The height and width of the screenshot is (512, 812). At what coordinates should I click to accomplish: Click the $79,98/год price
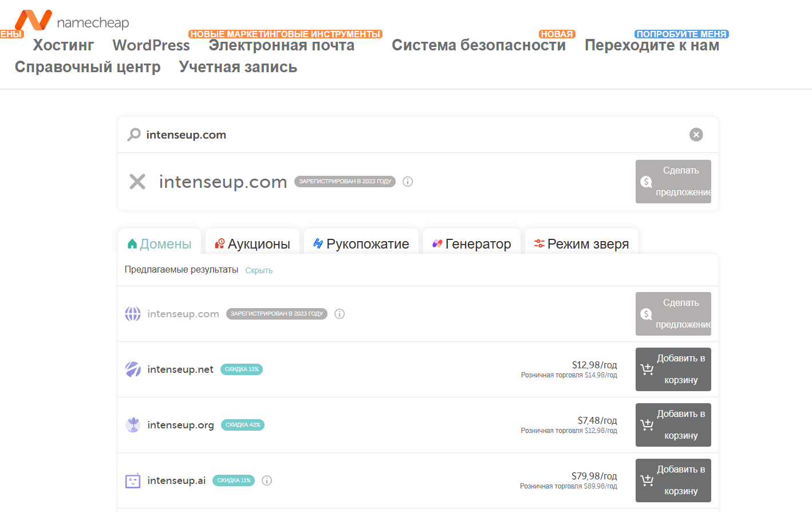click(x=594, y=476)
